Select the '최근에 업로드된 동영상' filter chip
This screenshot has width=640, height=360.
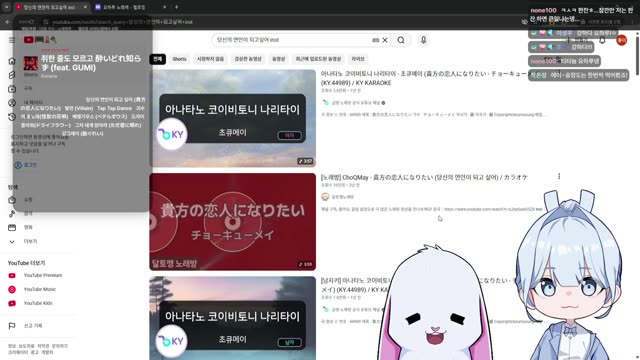click(318, 59)
